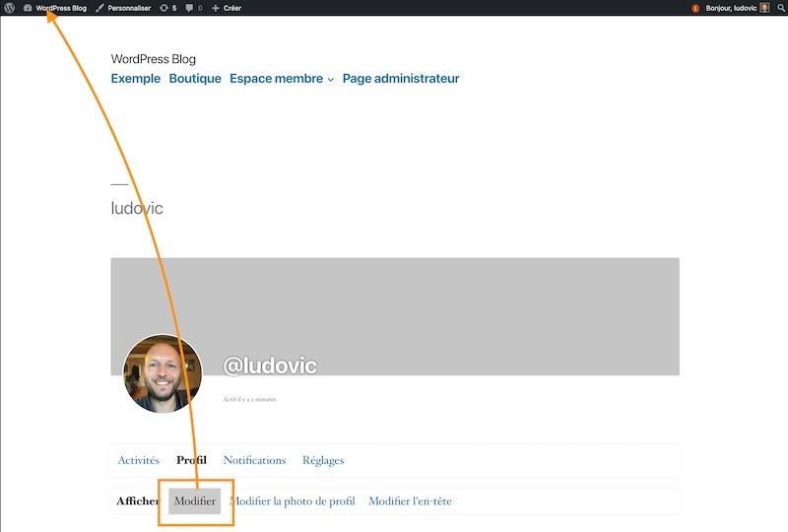The width and height of the screenshot is (788, 532).
Task: Open the Bonjour, ludovic account menu
Action: [731, 8]
